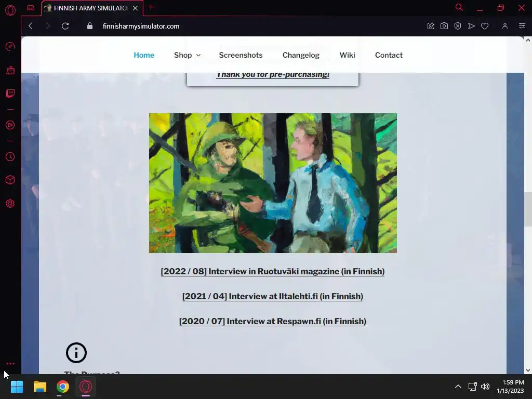Open Ruotuväki magazine interview link

pos(272,271)
